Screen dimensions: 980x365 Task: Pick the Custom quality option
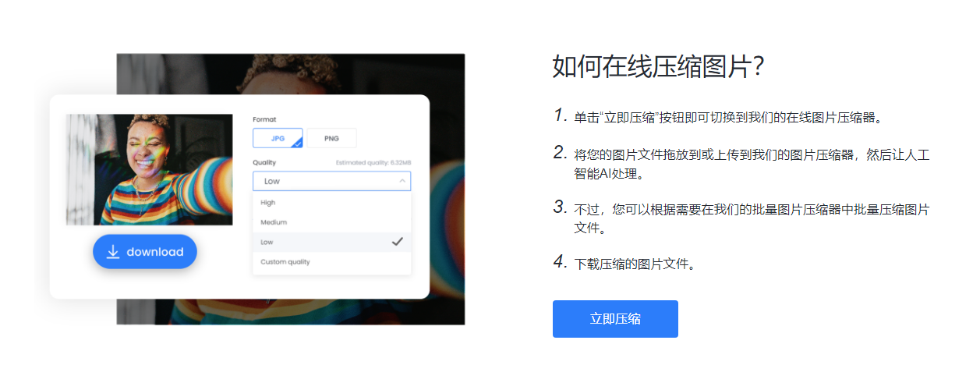point(331,262)
